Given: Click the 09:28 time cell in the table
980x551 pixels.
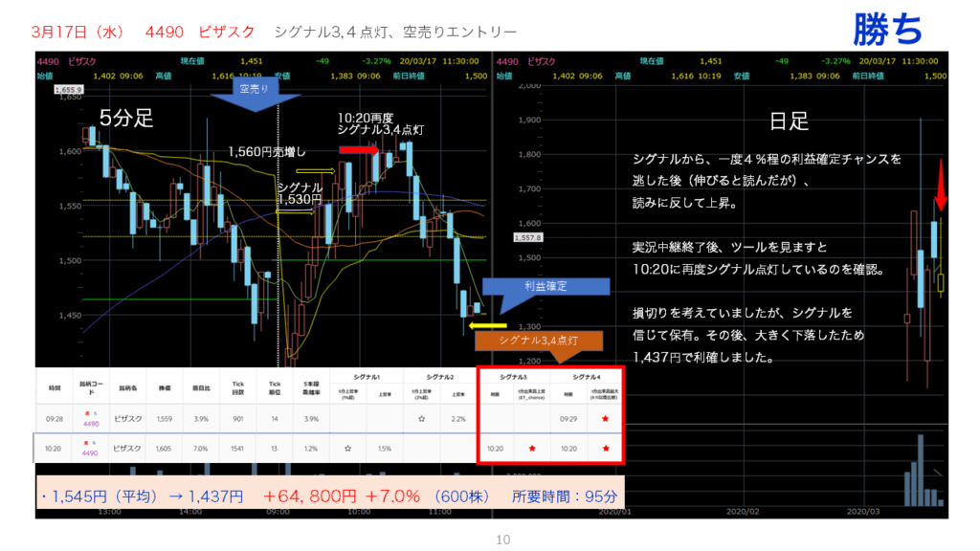Looking at the screenshot, I should click(x=55, y=419).
